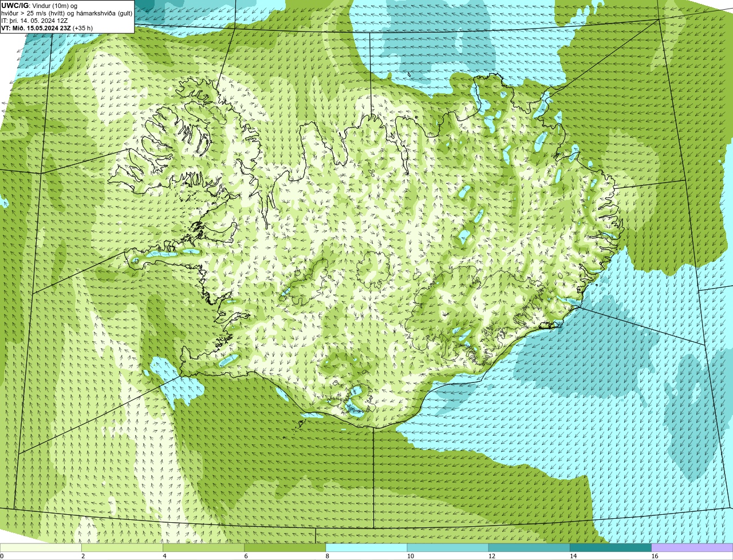Click the '2' label on the wind scale

(x=83, y=556)
